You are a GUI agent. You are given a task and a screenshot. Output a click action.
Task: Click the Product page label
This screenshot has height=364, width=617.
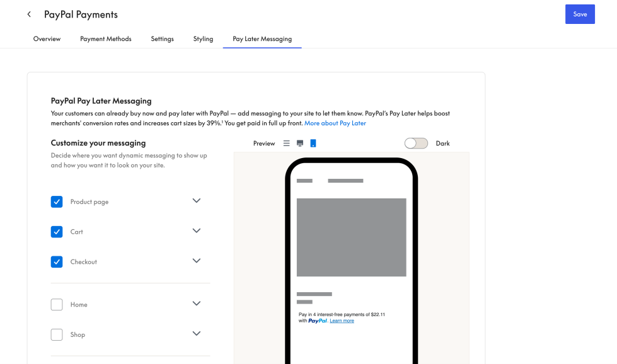coord(89,202)
